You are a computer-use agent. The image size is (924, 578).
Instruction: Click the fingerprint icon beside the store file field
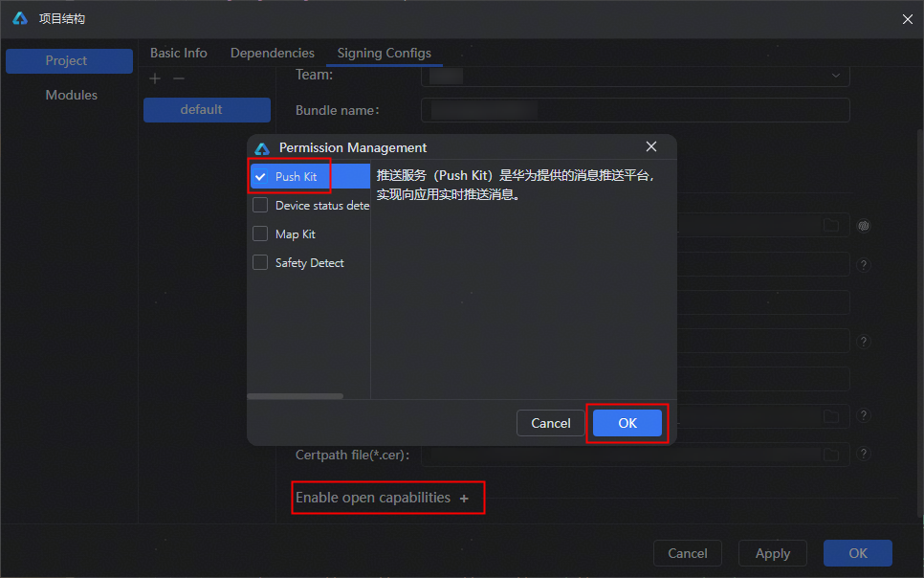(x=864, y=226)
